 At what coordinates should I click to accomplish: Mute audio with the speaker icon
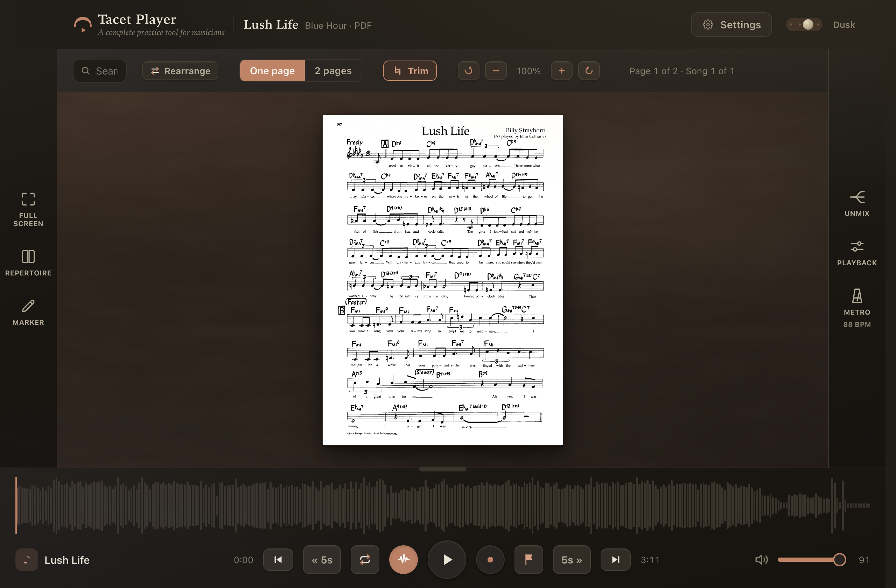coord(761,560)
